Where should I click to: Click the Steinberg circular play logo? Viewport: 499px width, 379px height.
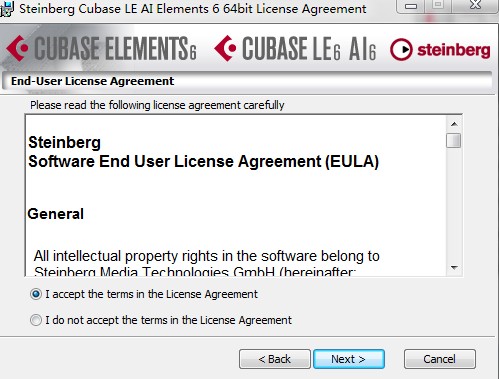pyautogui.click(x=401, y=50)
